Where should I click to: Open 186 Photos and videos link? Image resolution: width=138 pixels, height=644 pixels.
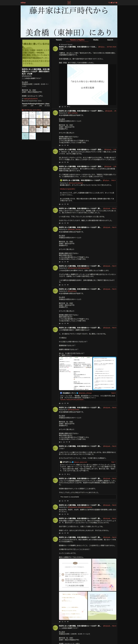point(33,110)
